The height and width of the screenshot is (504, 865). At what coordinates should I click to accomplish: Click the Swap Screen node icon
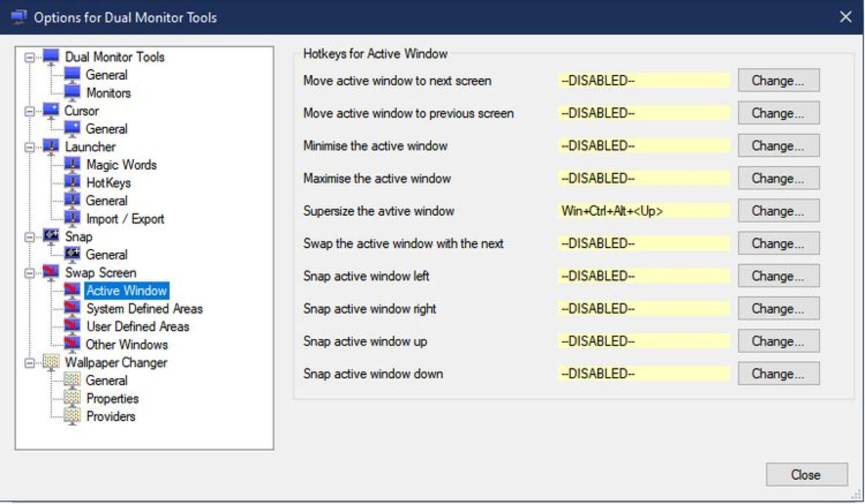[51, 272]
